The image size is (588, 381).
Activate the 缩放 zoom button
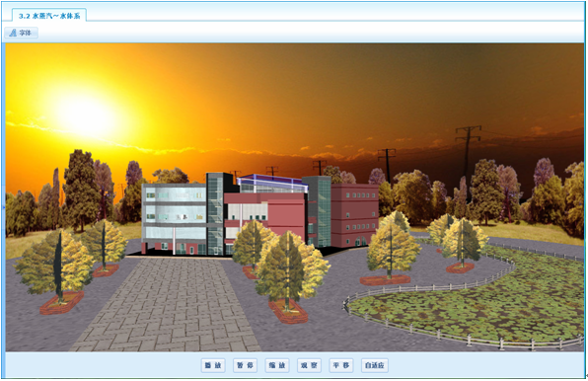(277, 365)
